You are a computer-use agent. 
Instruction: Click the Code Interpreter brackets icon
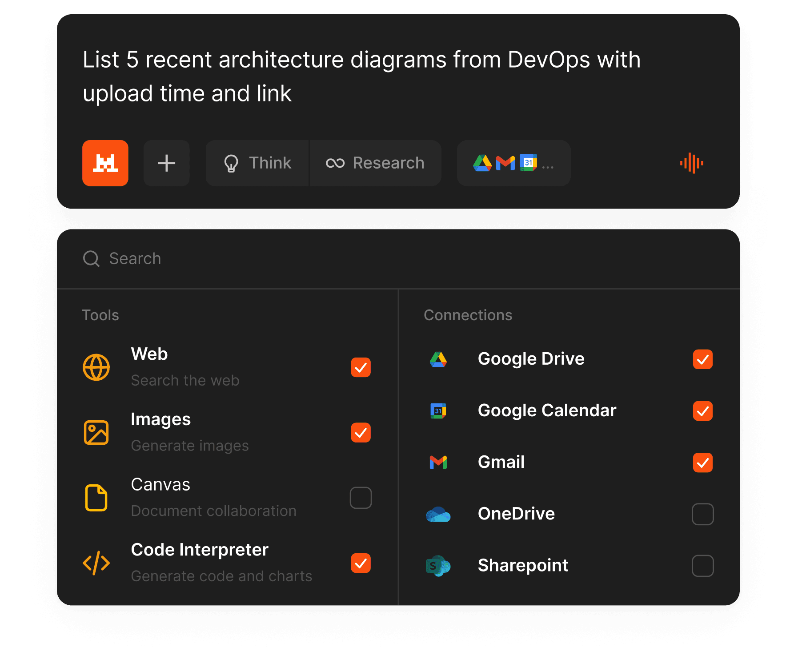[x=96, y=563]
